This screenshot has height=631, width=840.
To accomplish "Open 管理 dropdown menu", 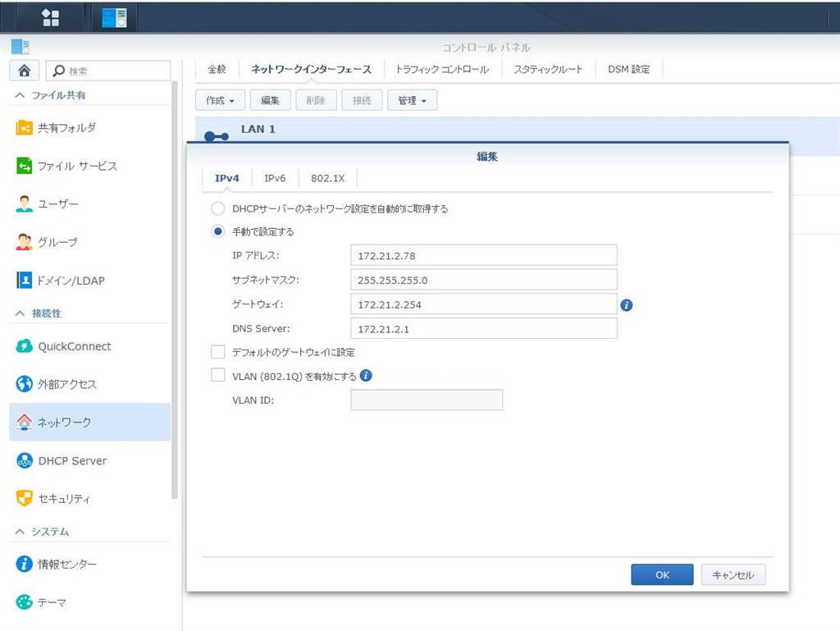I will click(x=412, y=100).
